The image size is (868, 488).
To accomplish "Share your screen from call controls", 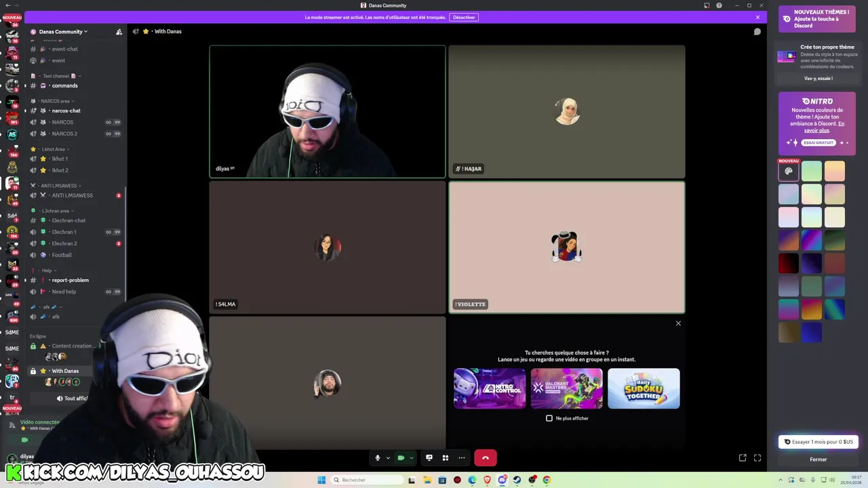I will click(x=429, y=458).
